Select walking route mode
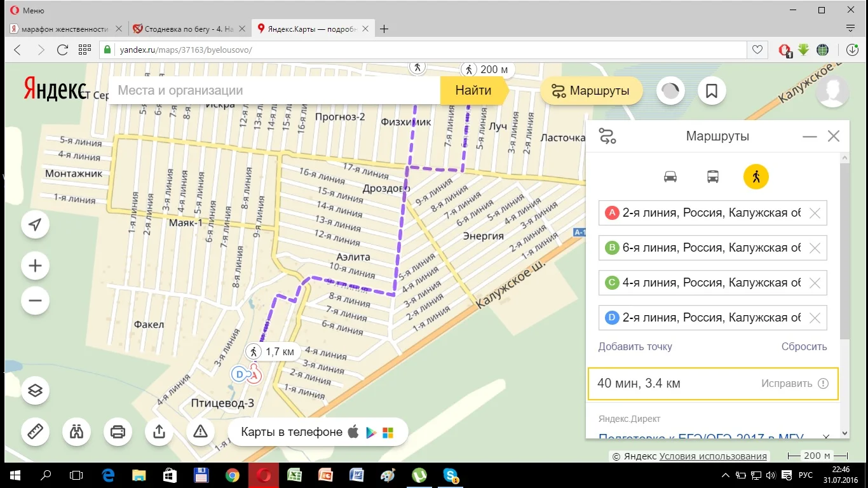This screenshot has width=868, height=488. [756, 177]
